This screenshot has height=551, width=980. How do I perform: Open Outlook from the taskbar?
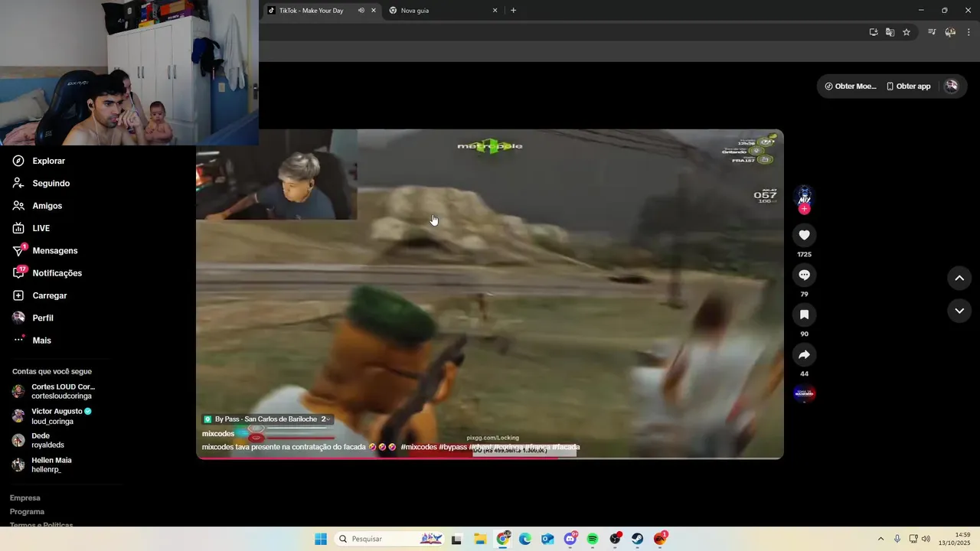point(547,539)
